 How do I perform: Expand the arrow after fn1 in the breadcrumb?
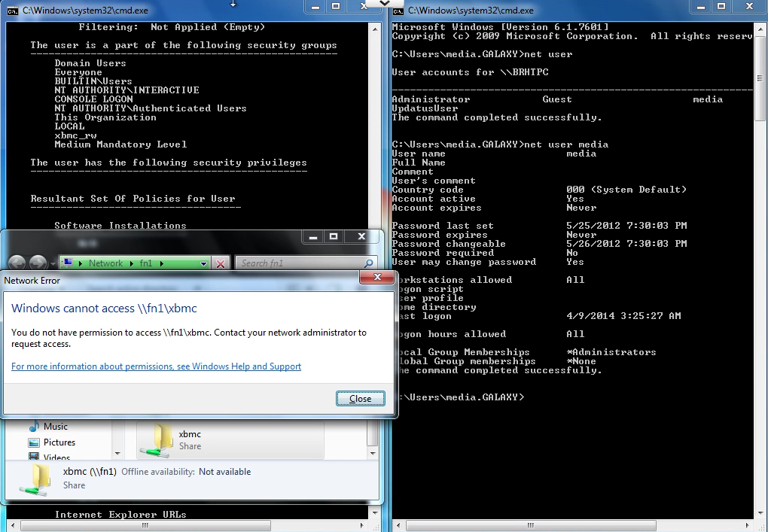pyautogui.click(x=162, y=263)
